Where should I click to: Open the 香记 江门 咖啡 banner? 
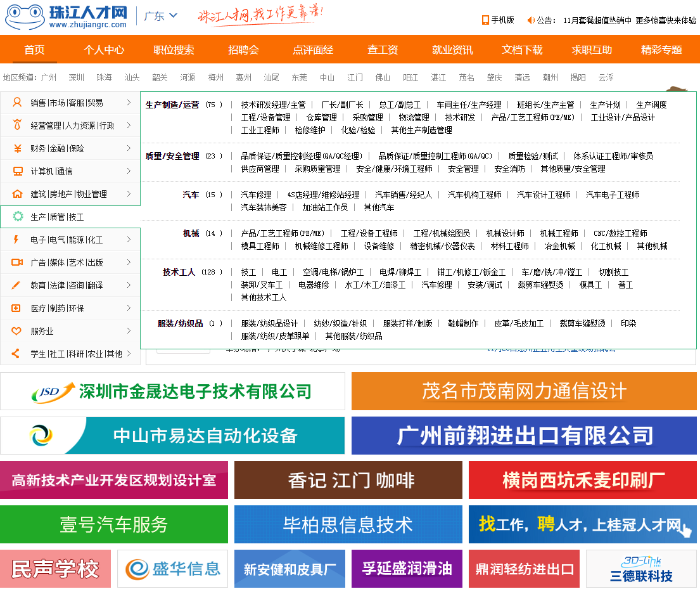tap(348, 480)
